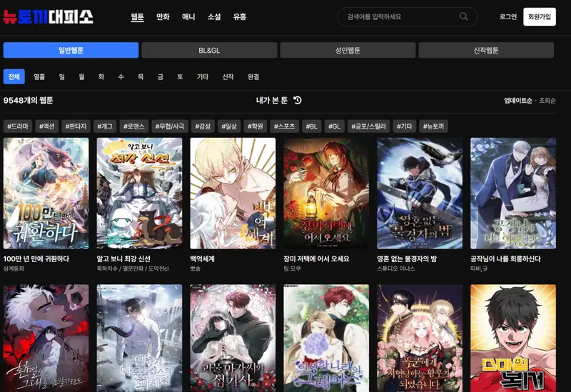This screenshot has width=571, height=392.
Task: Click the #드라마 tag
Action: click(x=18, y=126)
